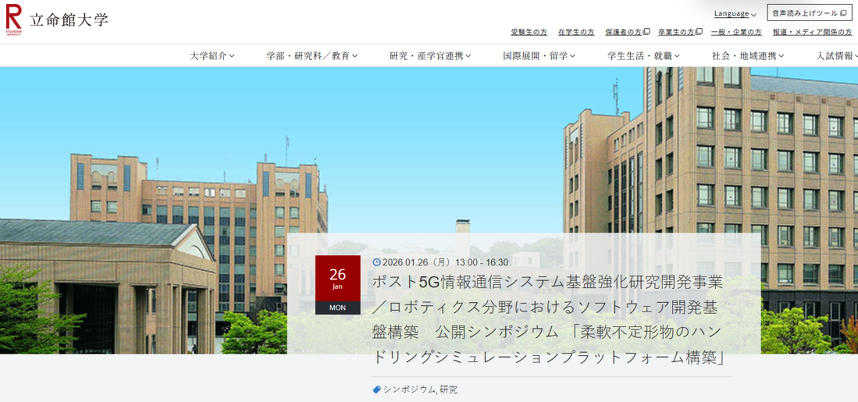Viewport: 858px width, 402px height.
Task: Open the 国際展開・留学 navigation menu
Action: [x=539, y=56]
